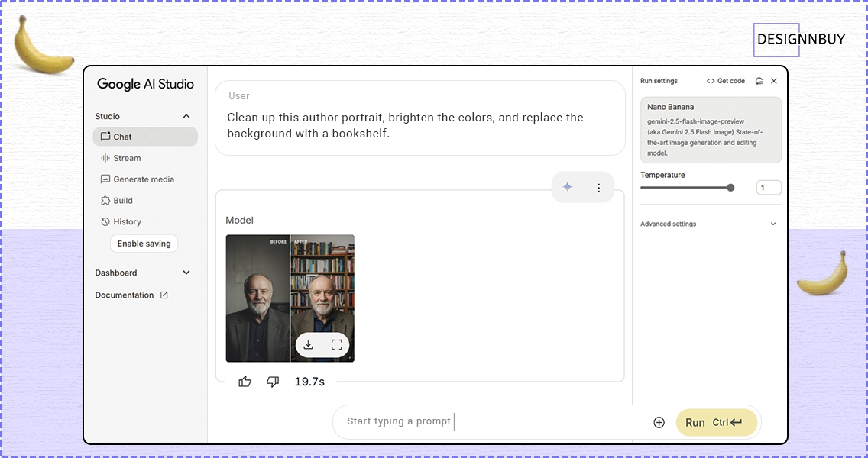Open the Nano Banana model selector

[x=711, y=130]
